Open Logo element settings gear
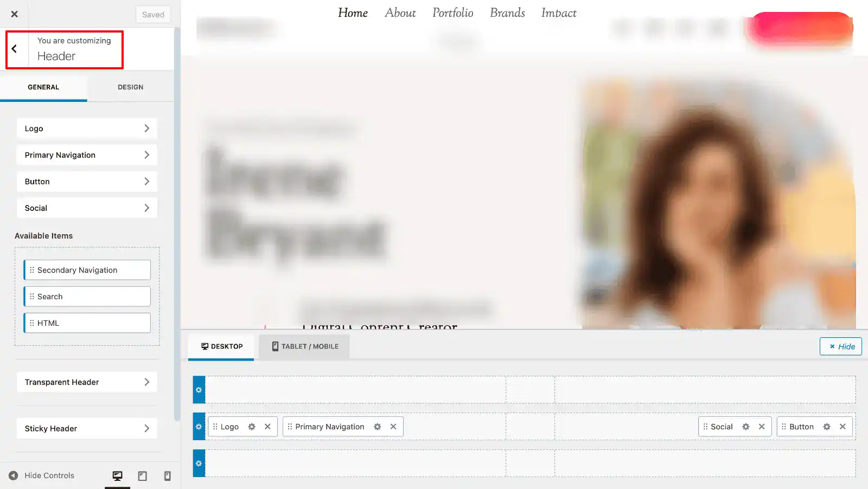 [252, 427]
